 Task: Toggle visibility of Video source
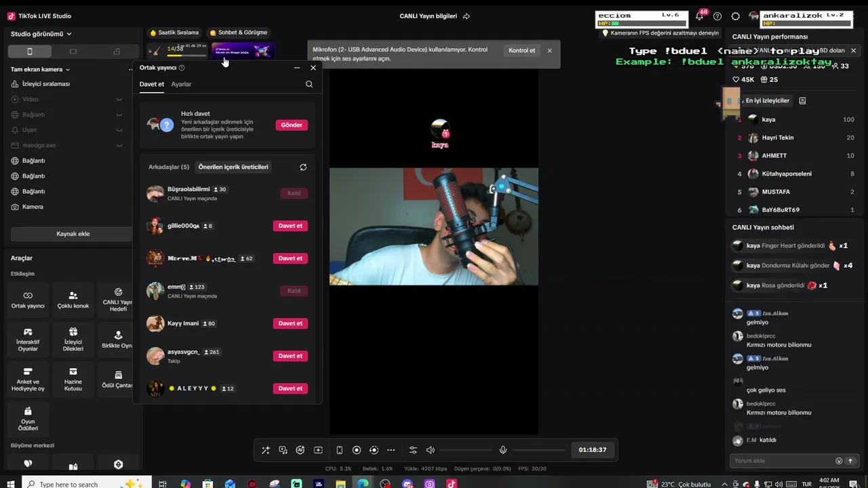tap(119, 99)
